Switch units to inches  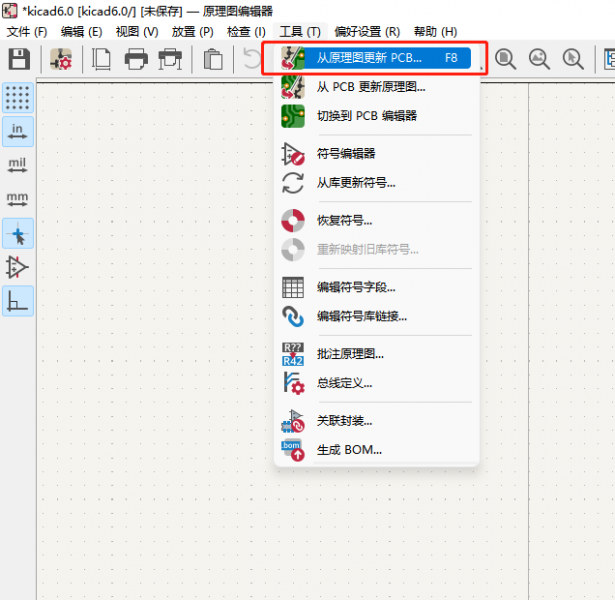(18, 131)
